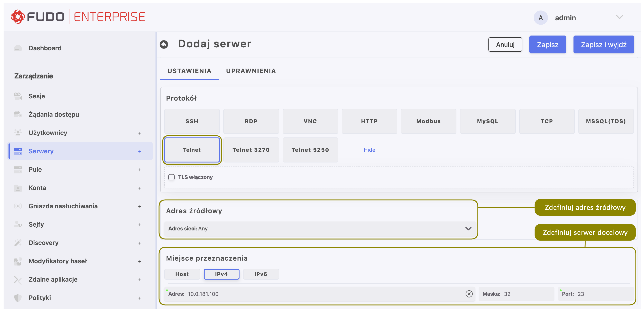Click the Sesje camera icon

(x=18, y=96)
